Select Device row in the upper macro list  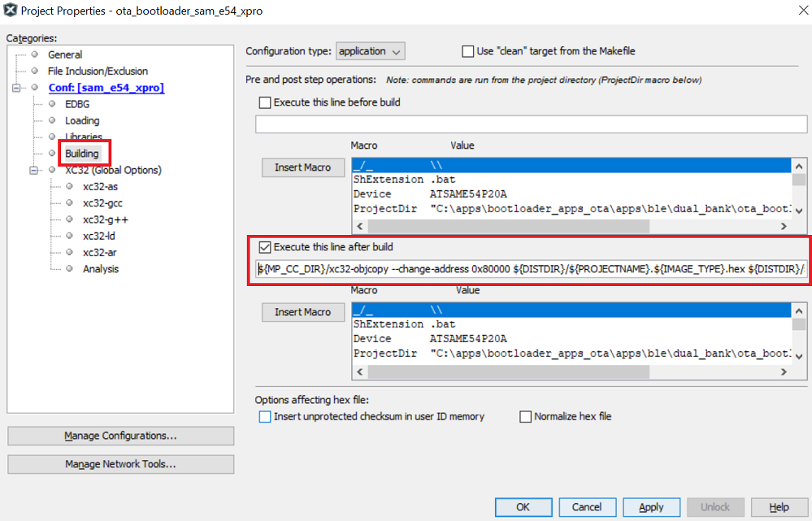pyautogui.click(x=571, y=194)
